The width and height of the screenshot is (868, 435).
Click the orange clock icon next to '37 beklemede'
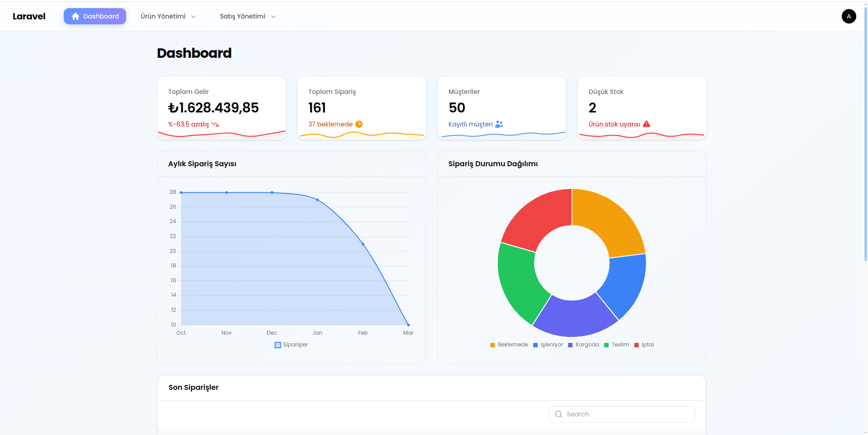359,124
